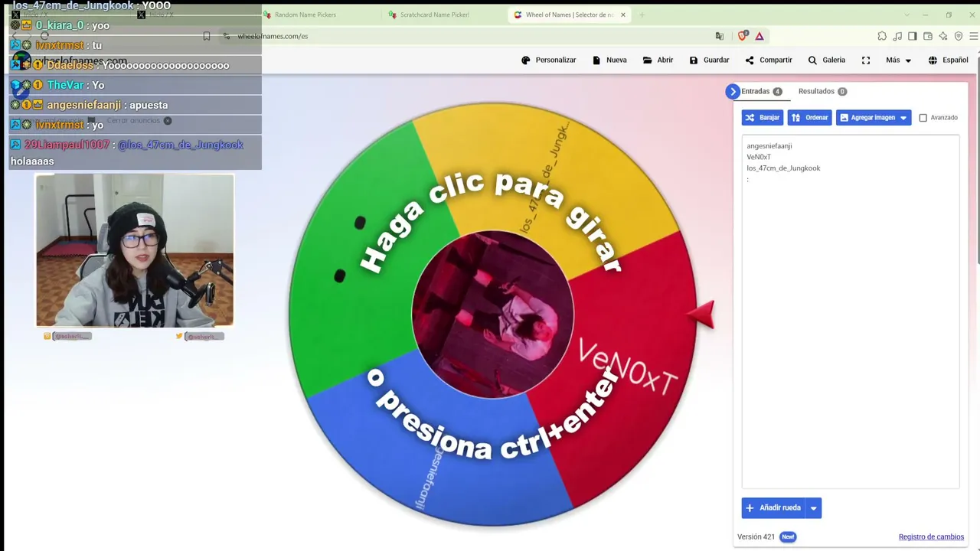Collapse the entries panel with blue chevron
The height and width of the screenshot is (551, 980).
(733, 91)
